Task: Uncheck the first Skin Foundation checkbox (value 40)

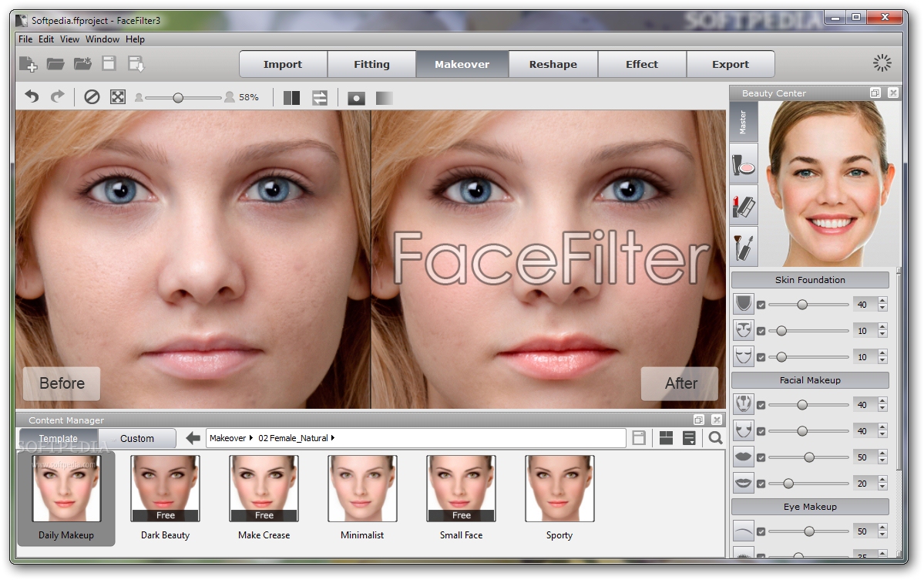Action: click(x=761, y=305)
